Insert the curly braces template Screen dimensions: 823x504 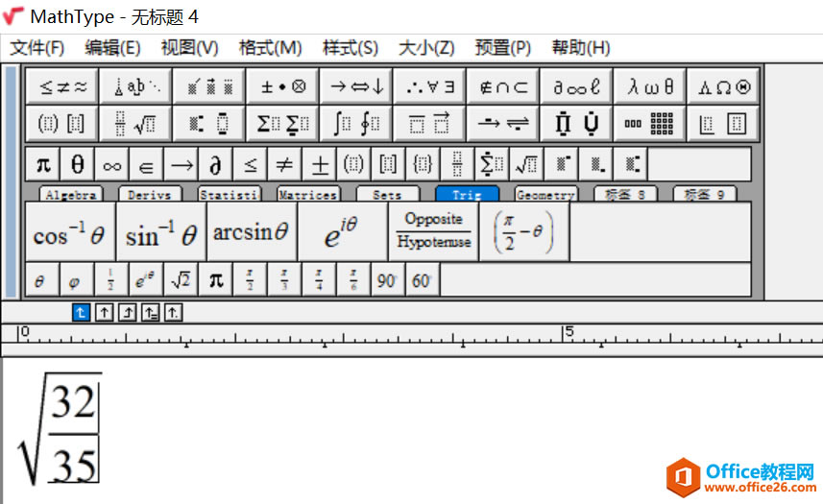(423, 165)
